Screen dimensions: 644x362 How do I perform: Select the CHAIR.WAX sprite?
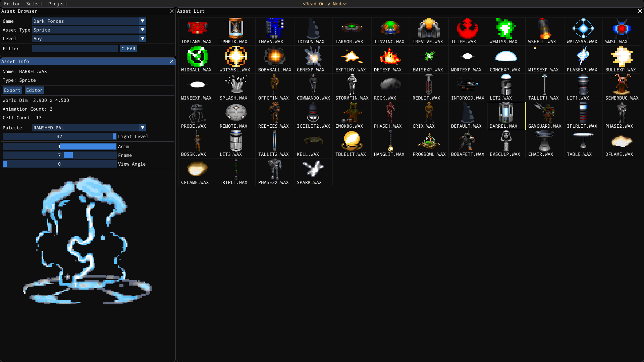point(545,144)
